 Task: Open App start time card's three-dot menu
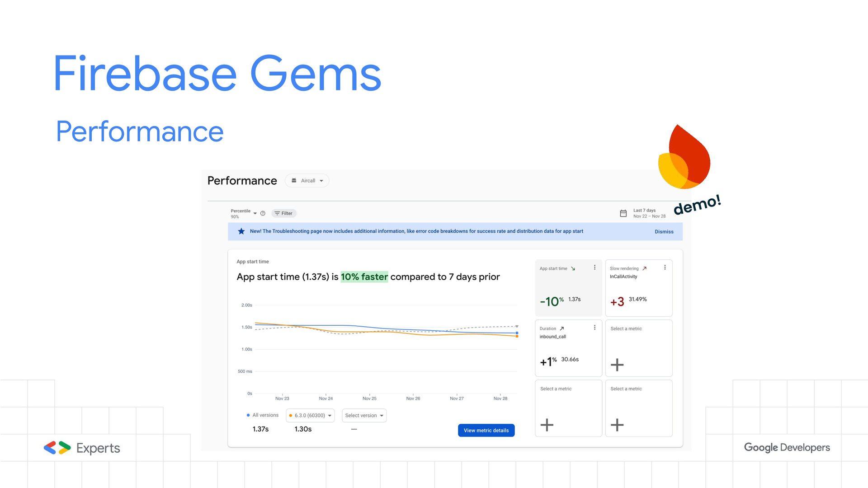594,267
